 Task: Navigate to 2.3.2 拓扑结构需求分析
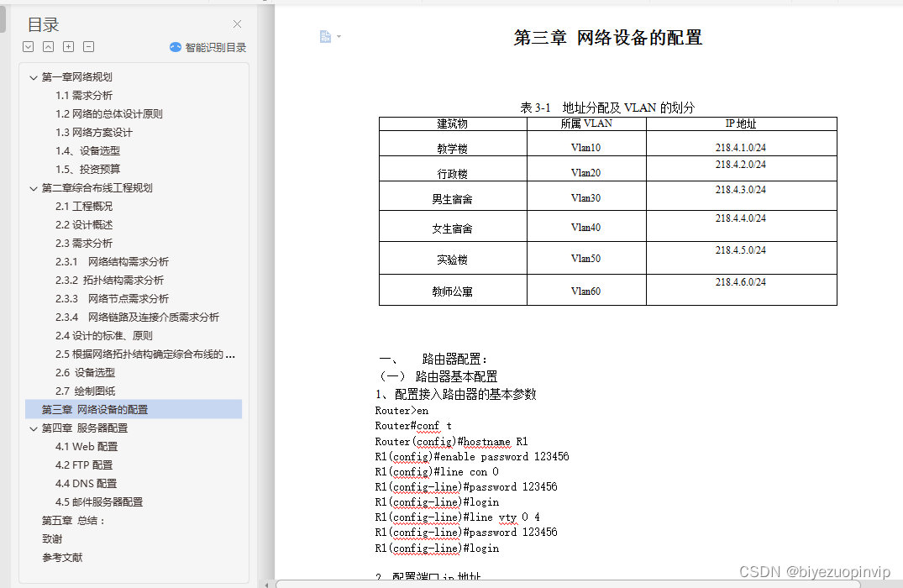click(109, 280)
